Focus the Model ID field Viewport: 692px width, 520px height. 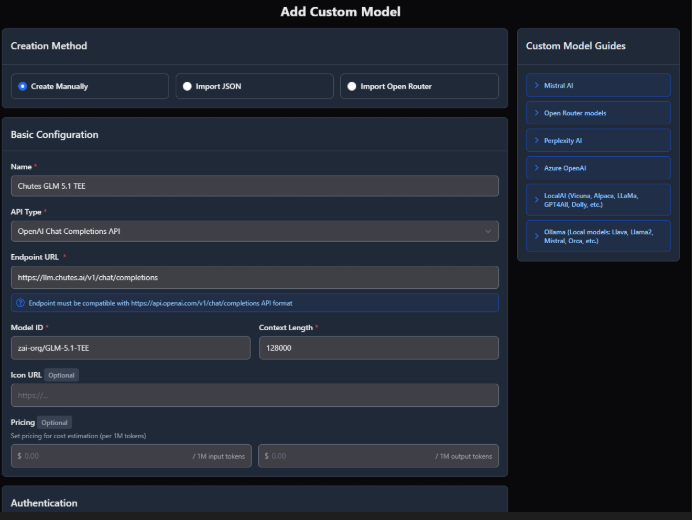pos(131,348)
